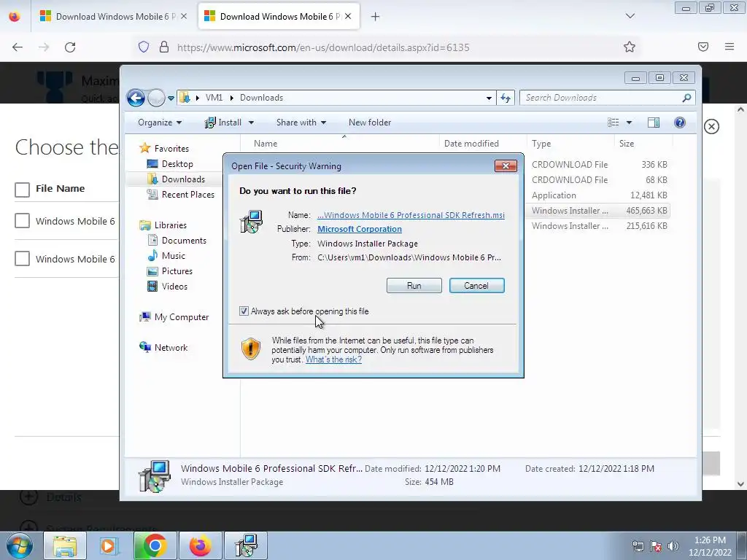Viewport: 747px width, 560px height.
Task: Click Install in the Explorer toolbar
Action: (x=223, y=122)
